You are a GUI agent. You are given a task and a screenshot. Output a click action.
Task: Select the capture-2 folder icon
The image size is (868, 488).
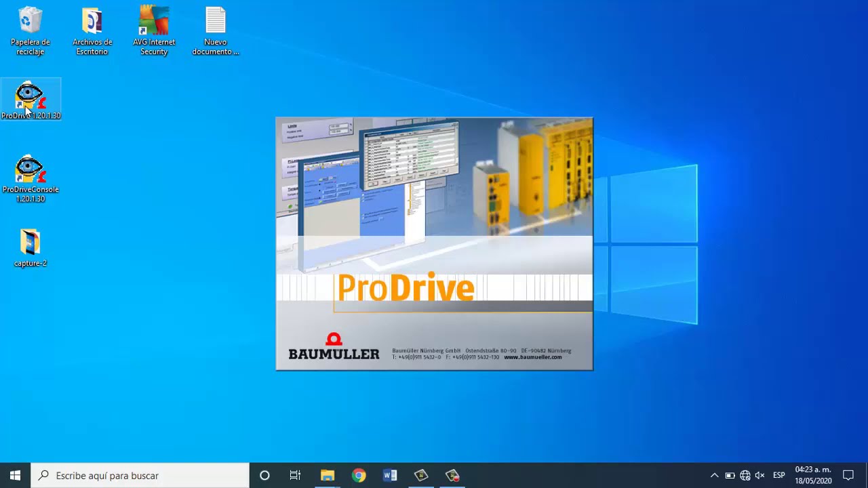(x=31, y=248)
